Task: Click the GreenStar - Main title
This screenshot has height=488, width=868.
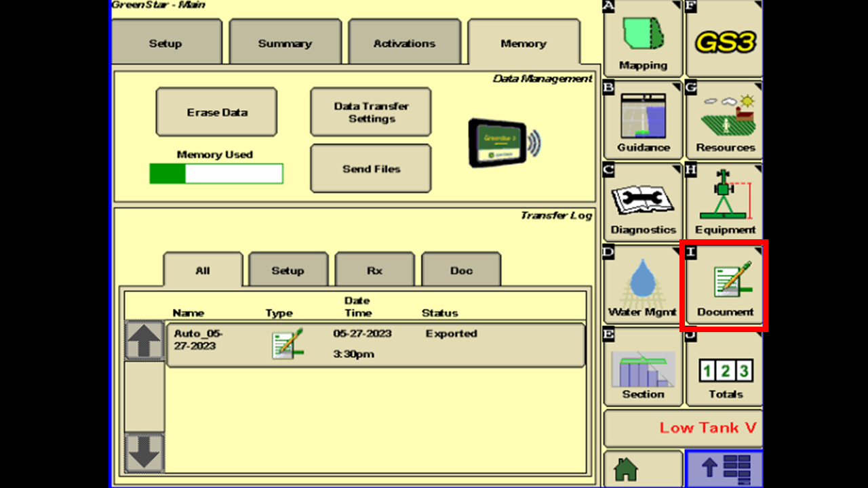Action: coord(158,5)
